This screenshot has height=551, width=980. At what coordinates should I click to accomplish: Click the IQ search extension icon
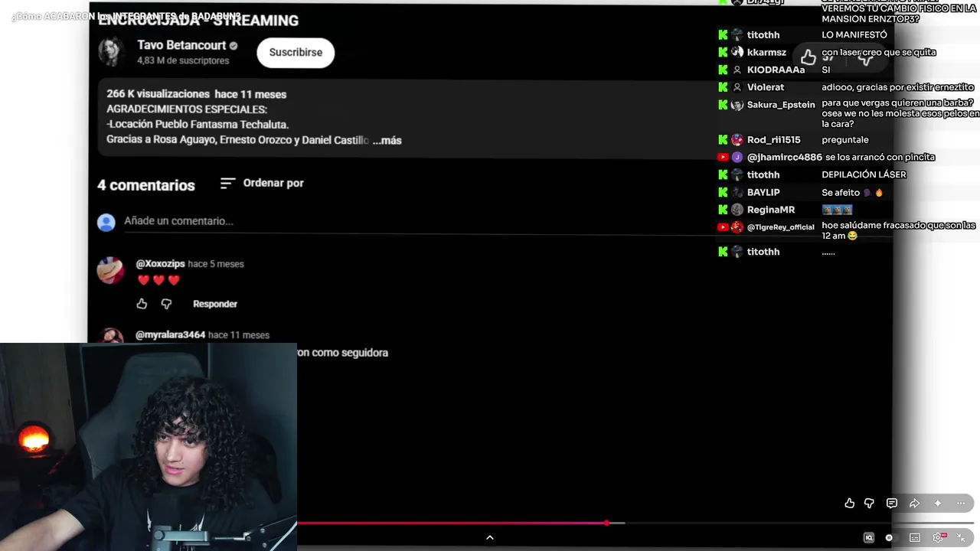[x=868, y=537]
